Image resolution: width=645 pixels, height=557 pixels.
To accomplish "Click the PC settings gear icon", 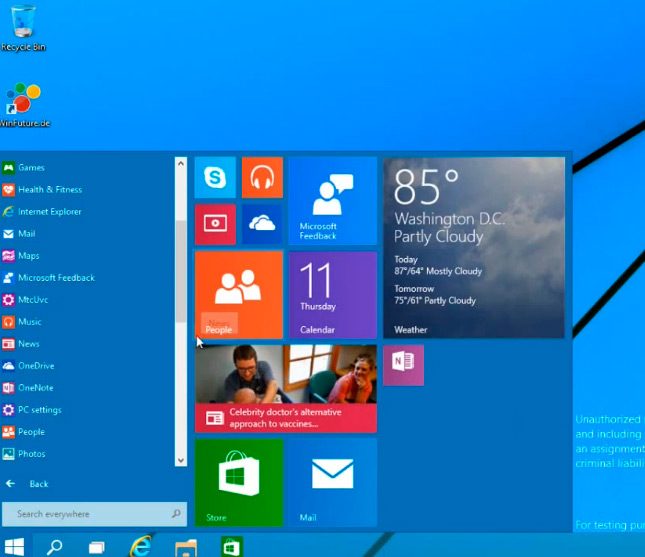I will click(8, 410).
